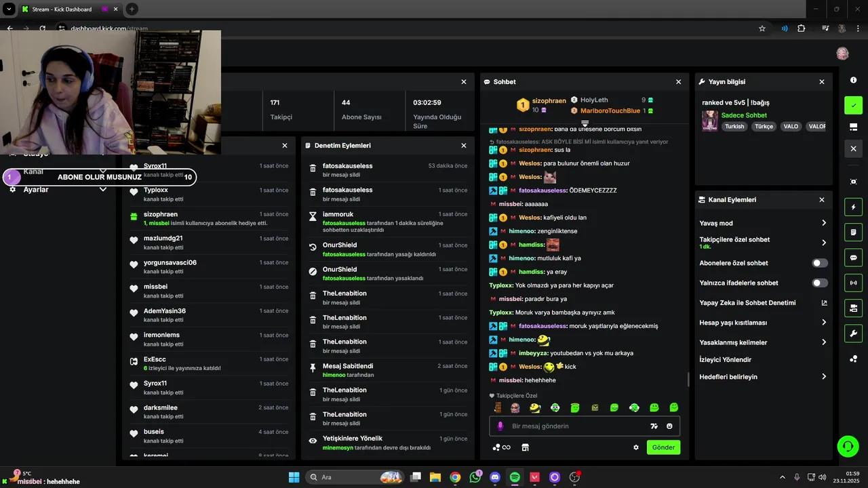Close the Sohbet chat panel
The width and height of the screenshot is (868, 488).
pyautogui.click(x=678, y=82)
